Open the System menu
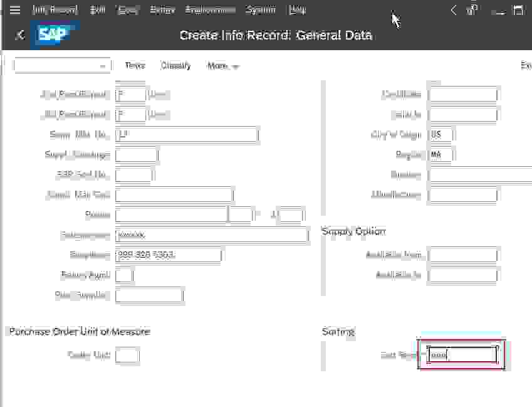 260,10
